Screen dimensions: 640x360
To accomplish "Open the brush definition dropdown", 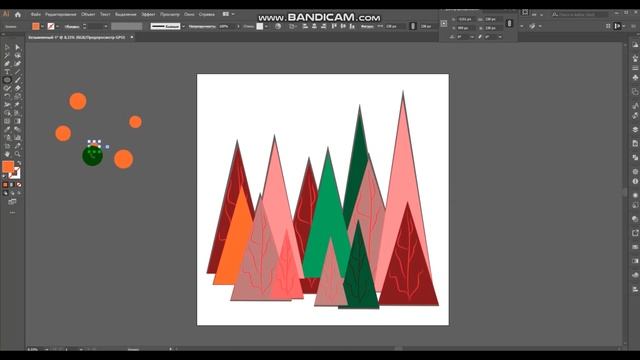I will click(183, 26).
